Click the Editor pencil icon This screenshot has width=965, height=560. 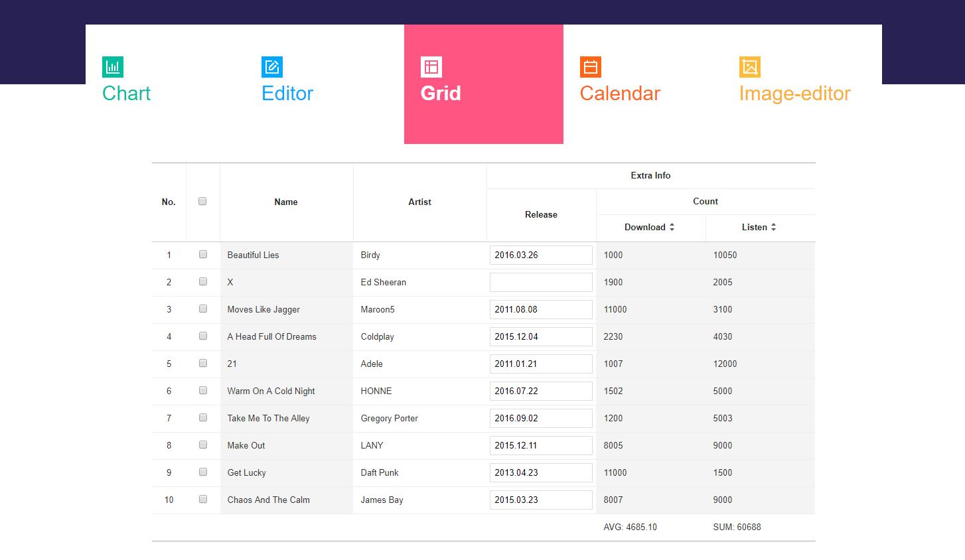coord(272,67)
